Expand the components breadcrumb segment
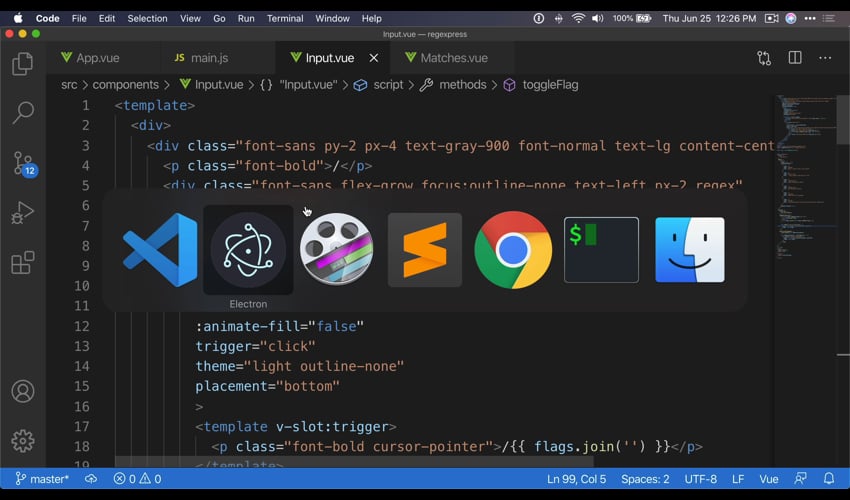 pyautogui.click(x=125, y=85)
